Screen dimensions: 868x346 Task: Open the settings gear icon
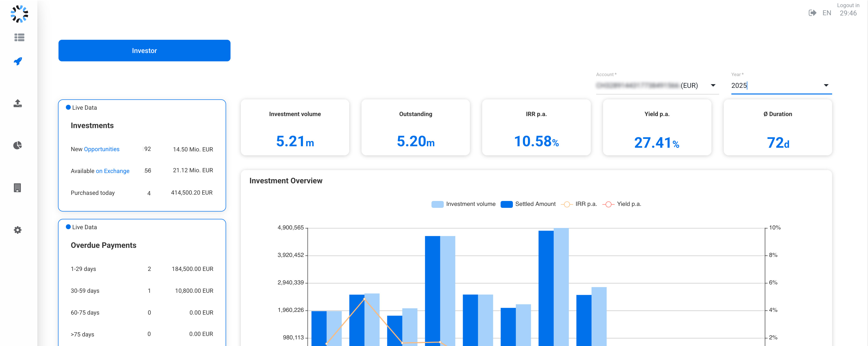click(17, 230)
